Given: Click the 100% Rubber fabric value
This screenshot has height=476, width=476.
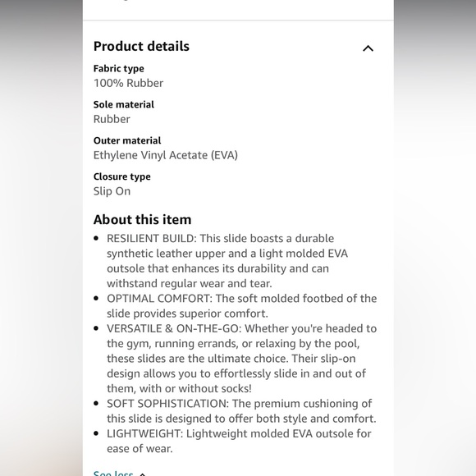Looking at the screenshot, I should coord(128,83).
